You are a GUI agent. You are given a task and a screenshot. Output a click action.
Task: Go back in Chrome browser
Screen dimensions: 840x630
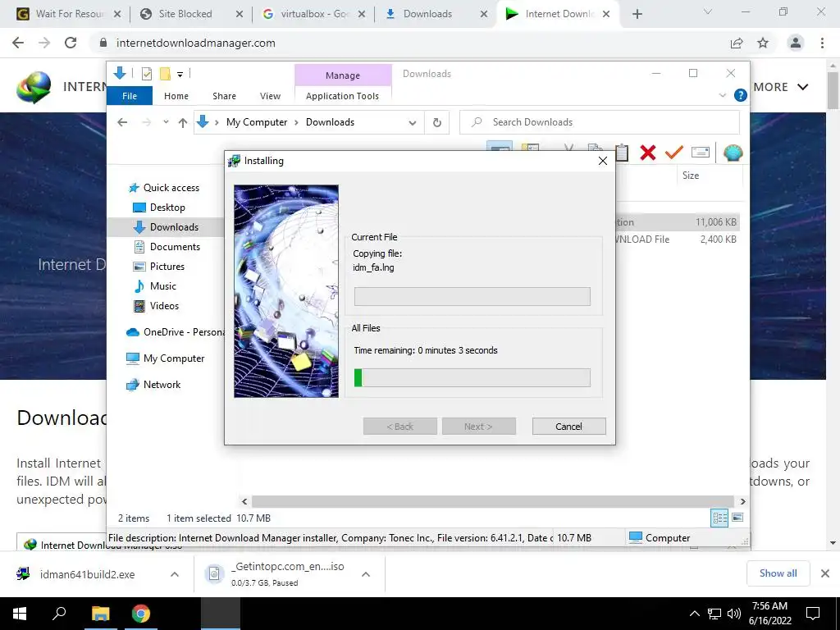(x=18, y=43)
